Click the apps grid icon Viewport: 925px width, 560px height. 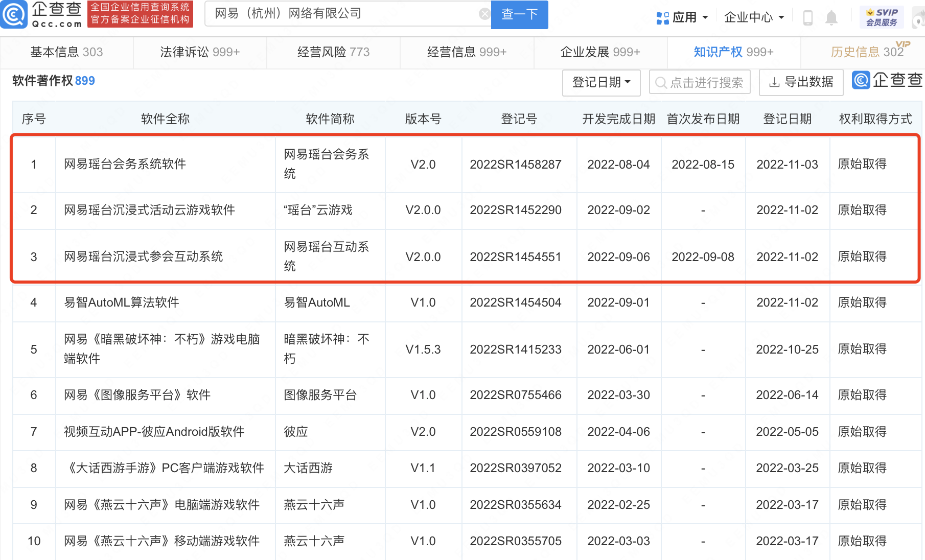point(662,18)
